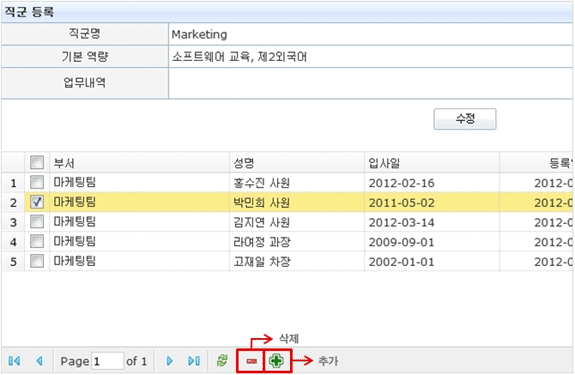Click the 직군명 field with Marketing

tap(370, 34)
